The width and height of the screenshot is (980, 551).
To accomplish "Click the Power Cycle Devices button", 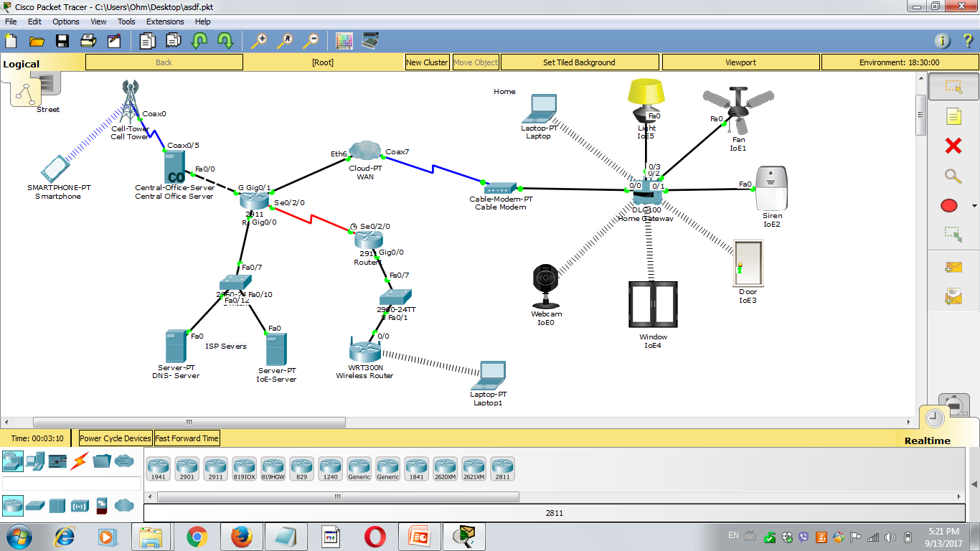I will [x=114, y=438].
